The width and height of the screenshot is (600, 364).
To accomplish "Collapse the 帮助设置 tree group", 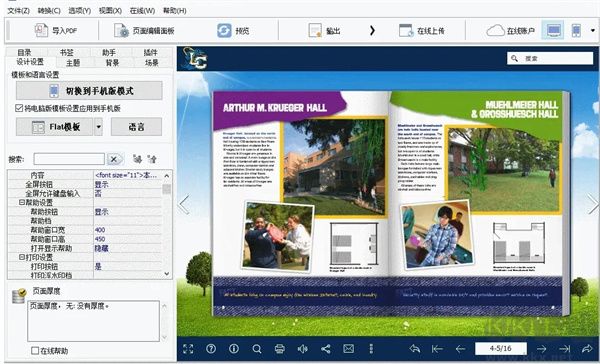I will point(21,202).
